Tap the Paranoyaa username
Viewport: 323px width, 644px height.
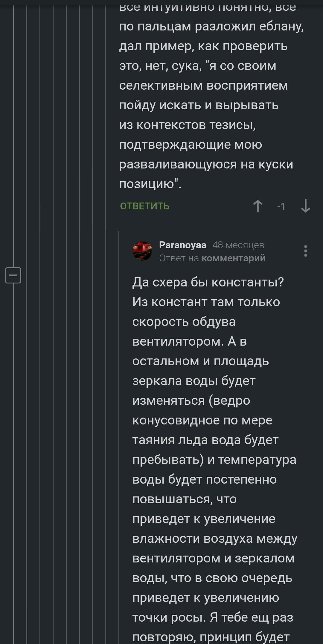pyautogui.click(x=182, y=245)
